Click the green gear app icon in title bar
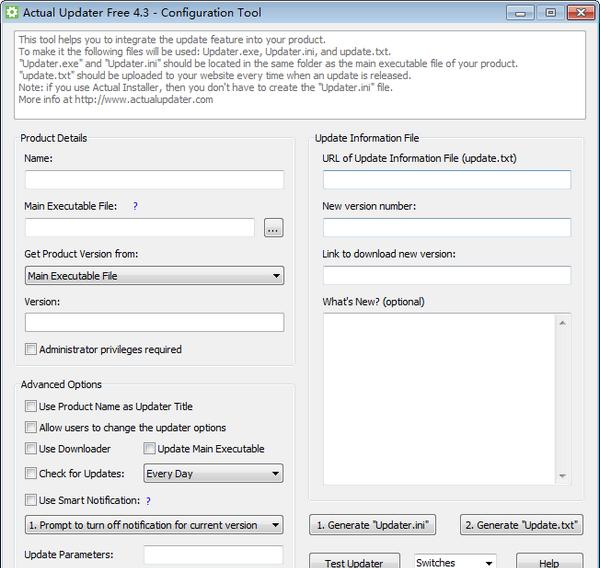 click(x=10, y=13)
